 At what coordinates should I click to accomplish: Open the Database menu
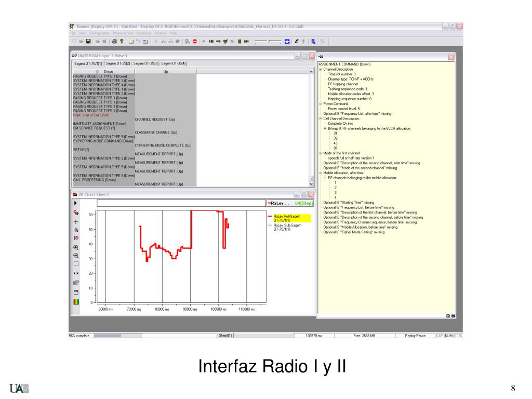144,33
